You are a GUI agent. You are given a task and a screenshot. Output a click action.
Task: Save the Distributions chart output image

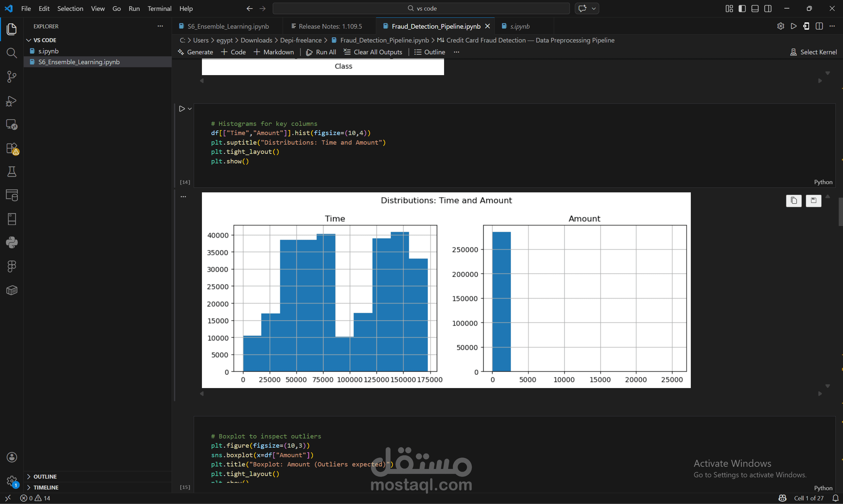click(814, 201)
